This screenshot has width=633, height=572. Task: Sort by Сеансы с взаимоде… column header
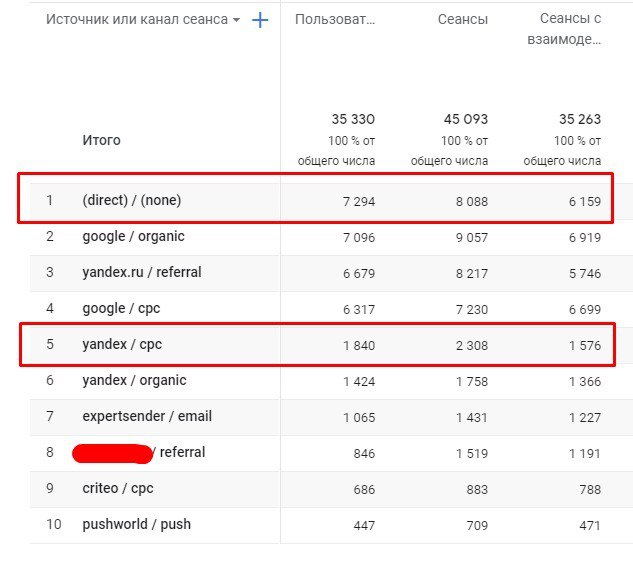coord(564,29)
